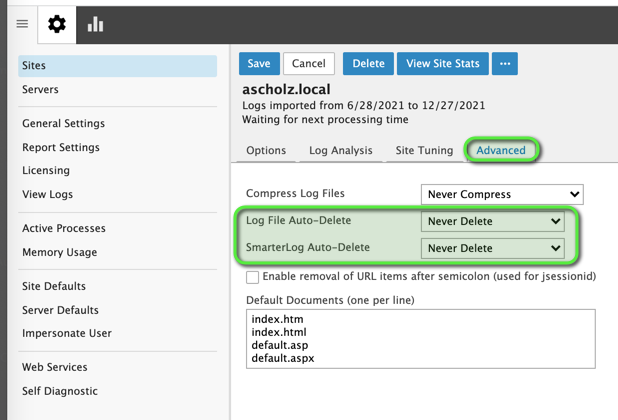Open the Log File Auto-Delete dropdown
The height and width of the screenshot is (420, 618).
[493, 221]
